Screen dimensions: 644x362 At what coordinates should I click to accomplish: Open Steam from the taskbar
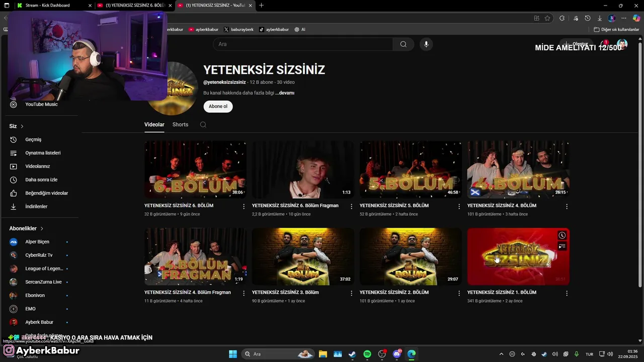click(352, 354)
